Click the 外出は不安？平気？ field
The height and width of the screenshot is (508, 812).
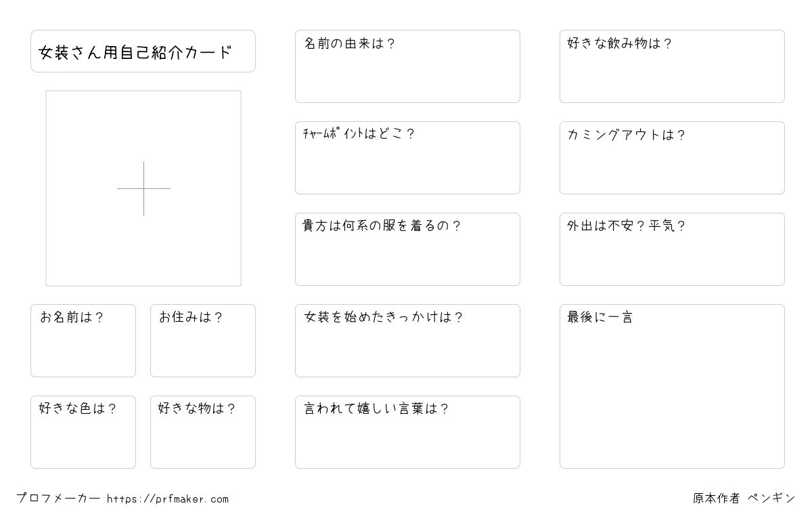(x=672, y=249)
